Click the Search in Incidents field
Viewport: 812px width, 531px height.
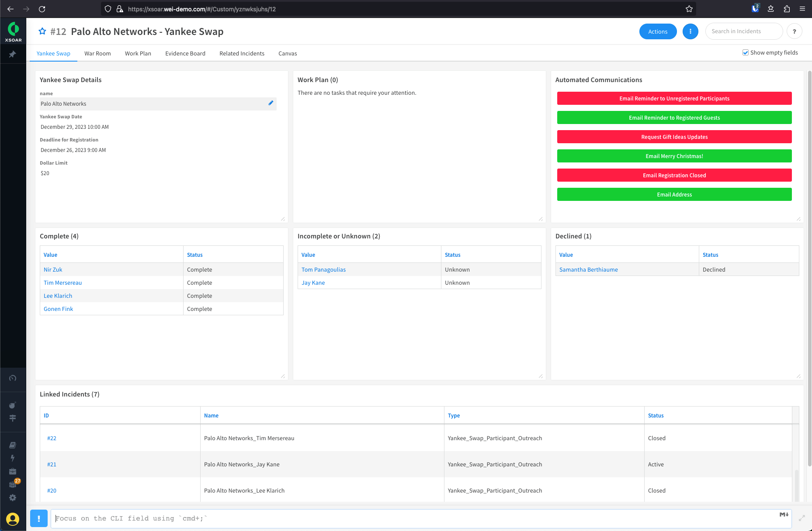[744, 31]
